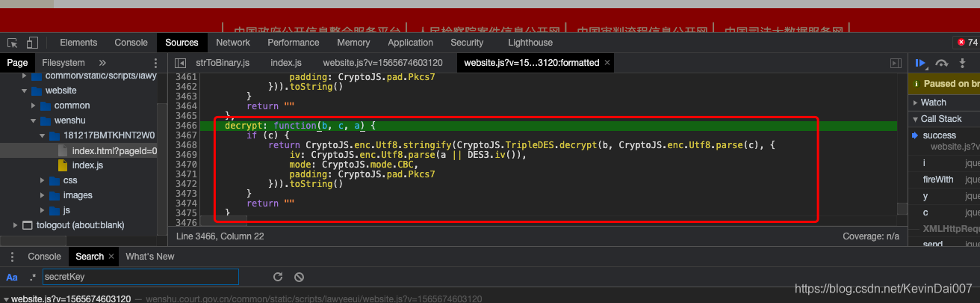Switch to the Filesystem navigator tab

click(63, 63)
